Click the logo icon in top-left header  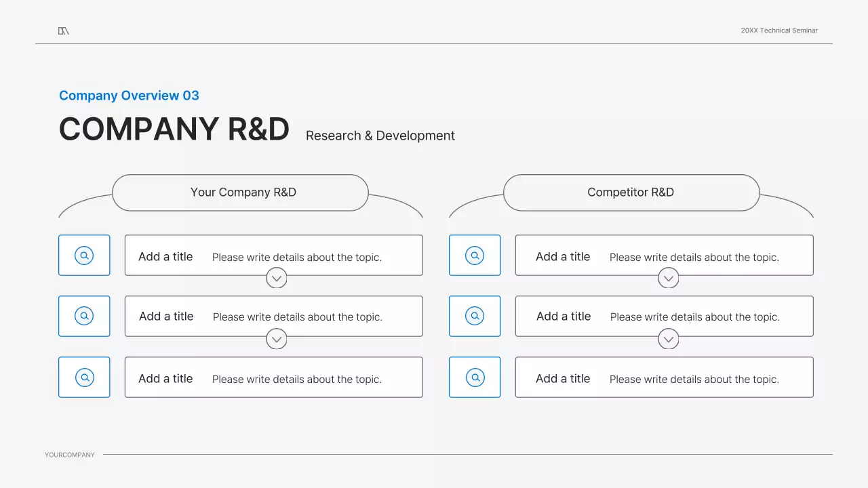pos(63,30)
